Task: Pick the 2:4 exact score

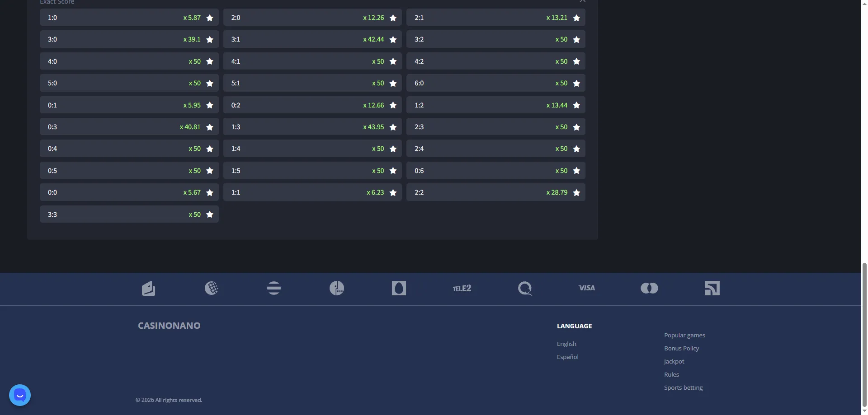Action: [496, 149]
